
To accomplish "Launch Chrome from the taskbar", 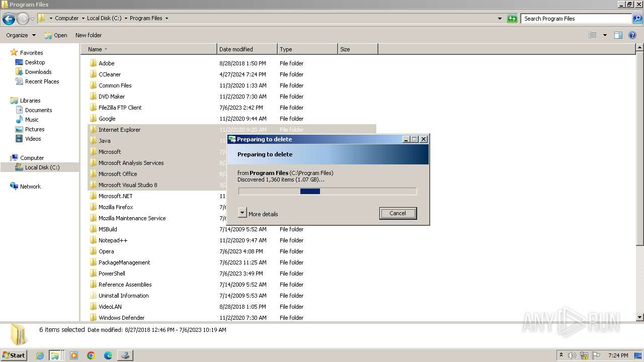I will [x=91, y=355].
